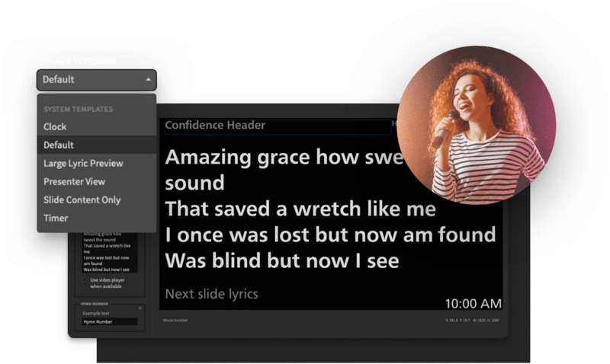Select the Large Lyric Preview template
This screenshot has height=364, width=610.
82,163
